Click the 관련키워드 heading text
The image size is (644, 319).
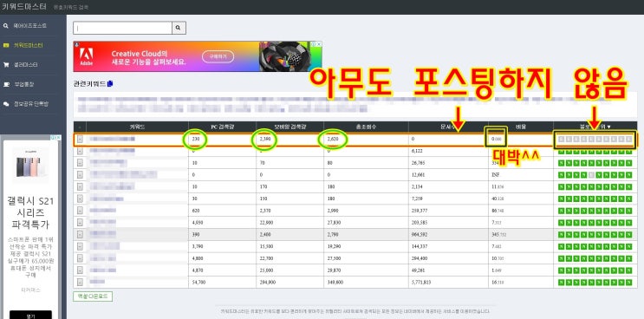pos(89,84)
